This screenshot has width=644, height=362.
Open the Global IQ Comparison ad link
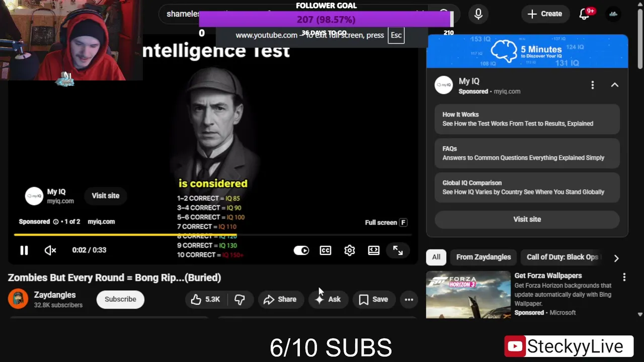[527, 188]
